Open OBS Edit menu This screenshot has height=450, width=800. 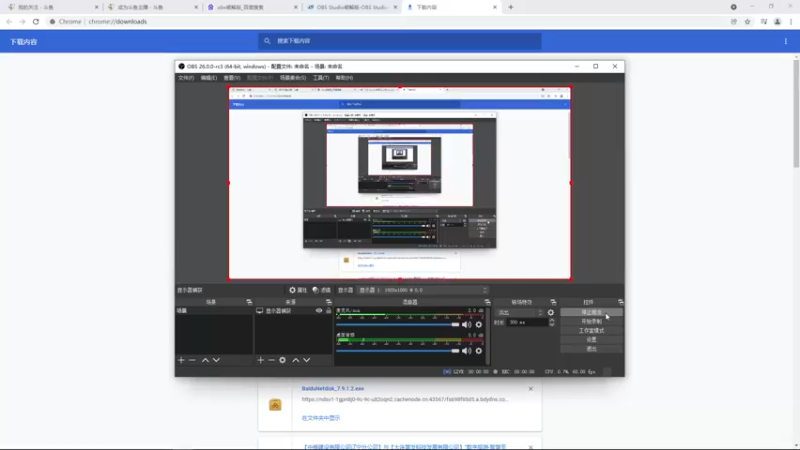208,78
